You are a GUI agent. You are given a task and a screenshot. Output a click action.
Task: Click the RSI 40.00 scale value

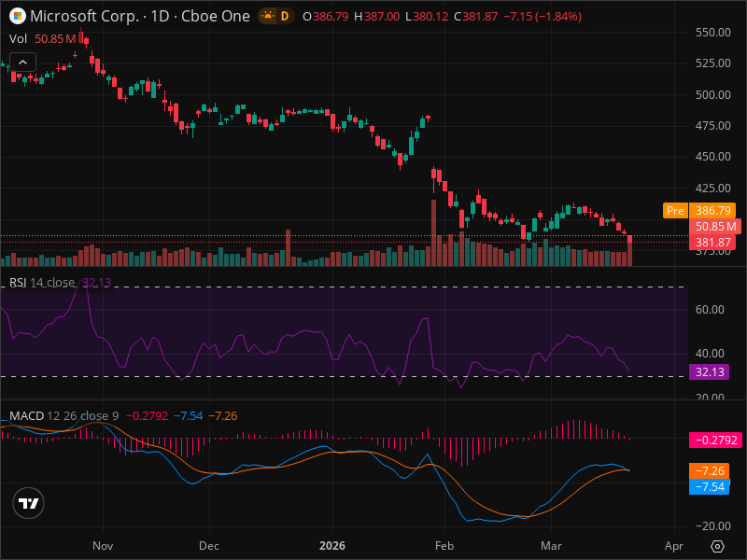click(710, 354)
